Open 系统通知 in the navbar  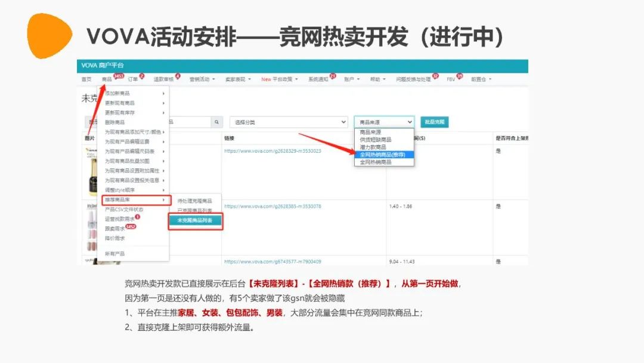(x=318, y=79)
